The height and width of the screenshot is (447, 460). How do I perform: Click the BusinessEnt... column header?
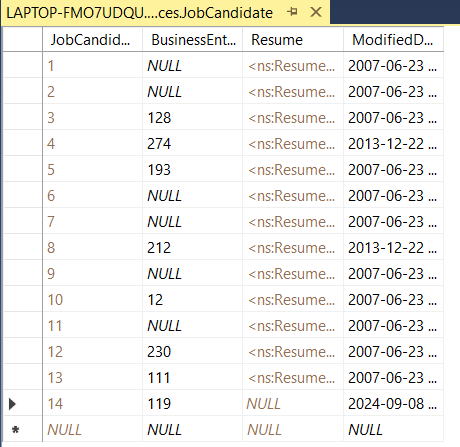[193, 40]
